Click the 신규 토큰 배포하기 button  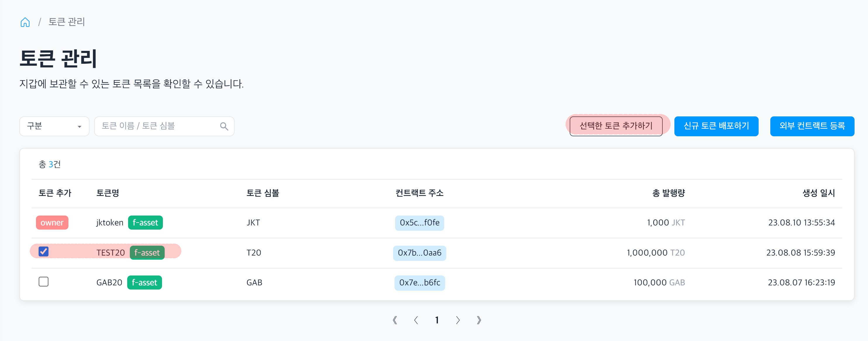click(x=717, y=125)
